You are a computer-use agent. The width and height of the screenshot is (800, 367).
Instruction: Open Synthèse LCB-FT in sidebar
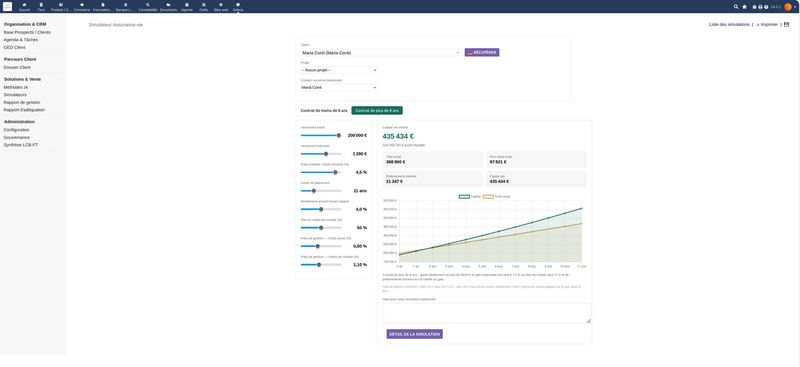21,145
